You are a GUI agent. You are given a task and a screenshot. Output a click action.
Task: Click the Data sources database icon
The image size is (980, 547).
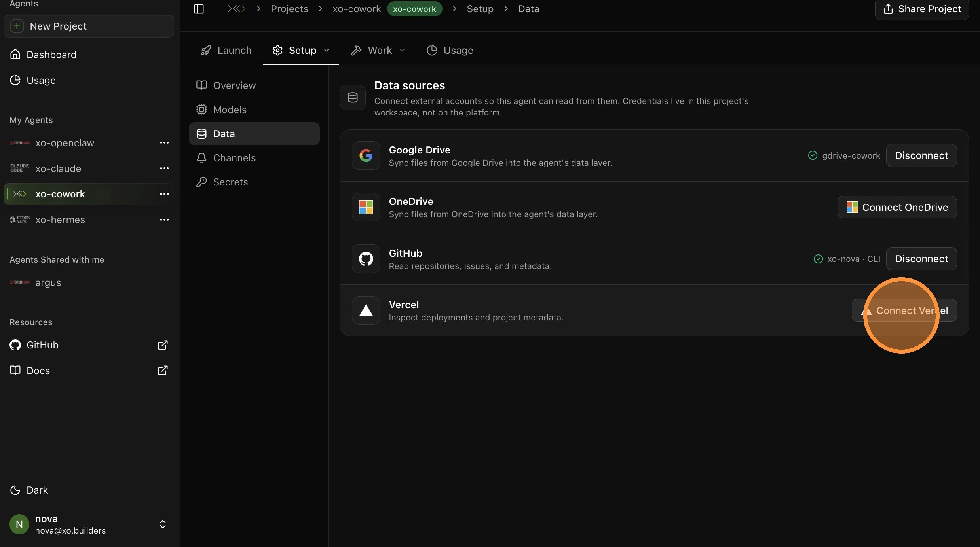[353, 97]
